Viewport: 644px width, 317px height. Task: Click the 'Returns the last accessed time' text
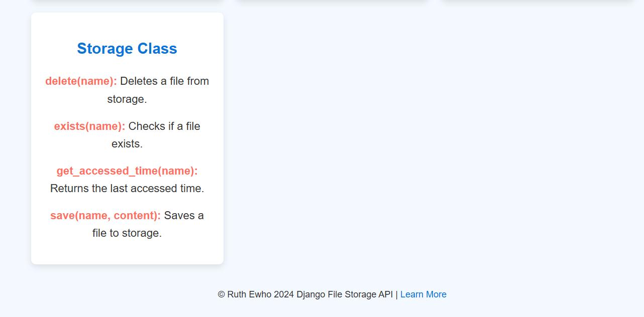coord(127,188)
